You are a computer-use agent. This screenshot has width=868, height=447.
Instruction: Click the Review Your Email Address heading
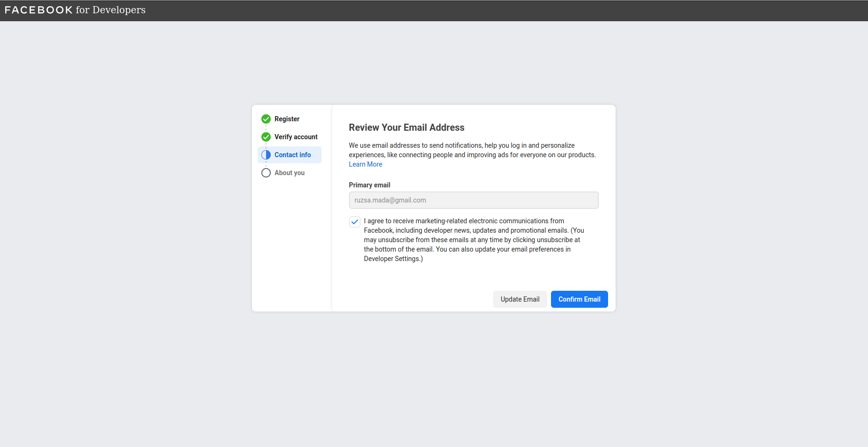click(x=407, y=127)
